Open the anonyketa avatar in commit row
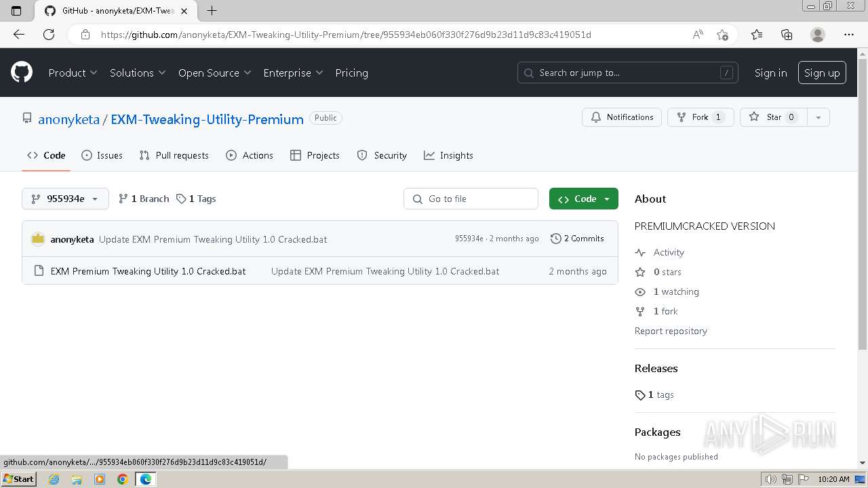 (38, 239)
